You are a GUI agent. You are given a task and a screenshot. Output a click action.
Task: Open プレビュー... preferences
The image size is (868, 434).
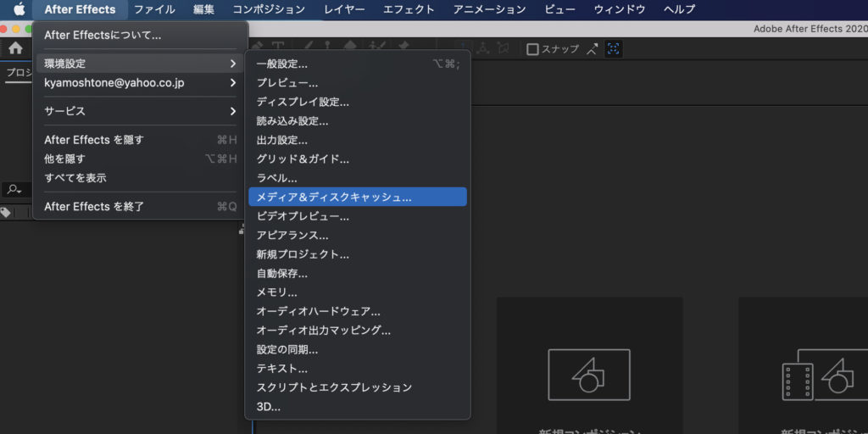tap(358, 83)
